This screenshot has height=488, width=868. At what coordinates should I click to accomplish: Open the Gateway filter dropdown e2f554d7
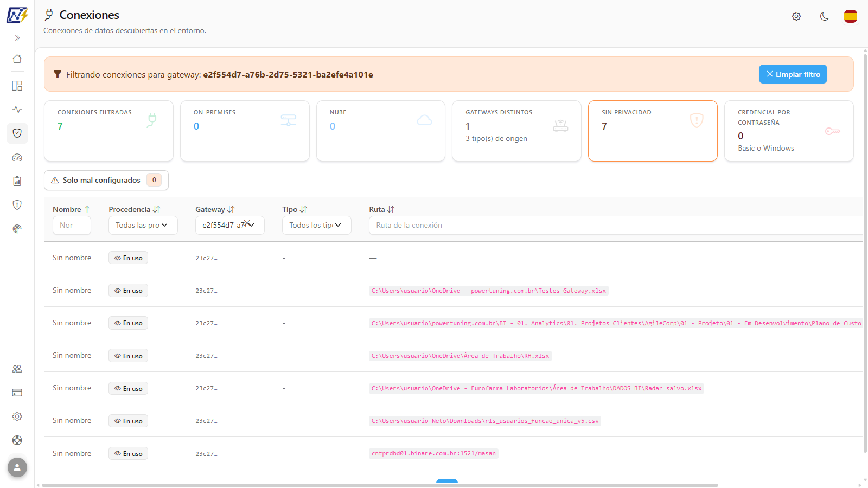pos(230,225)
